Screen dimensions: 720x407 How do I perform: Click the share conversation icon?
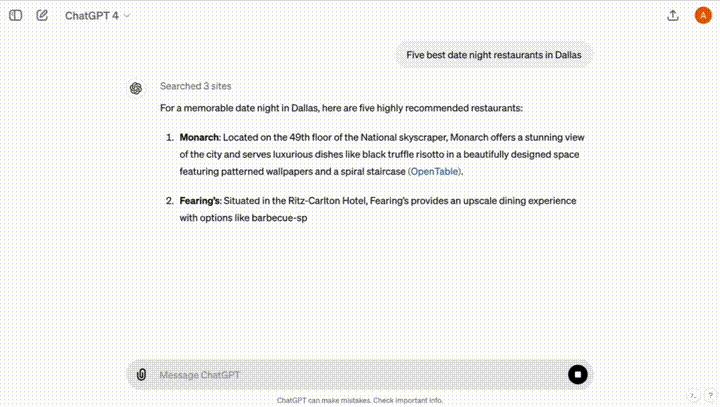673,16
